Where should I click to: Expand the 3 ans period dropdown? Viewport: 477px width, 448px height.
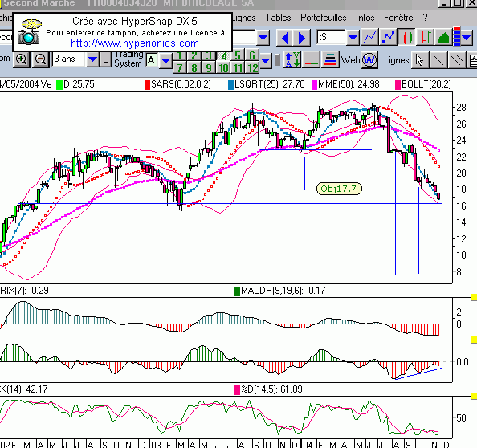coord(92,59)
